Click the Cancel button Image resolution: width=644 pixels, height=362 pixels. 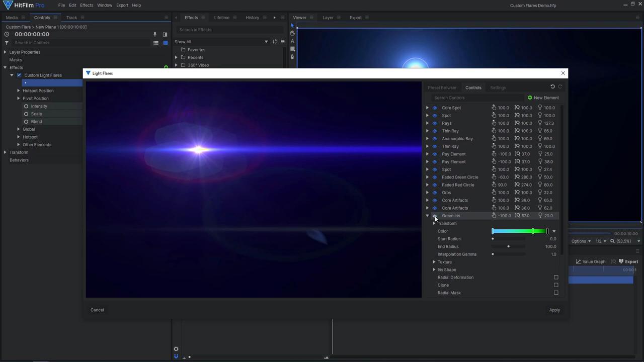point(97,310)
